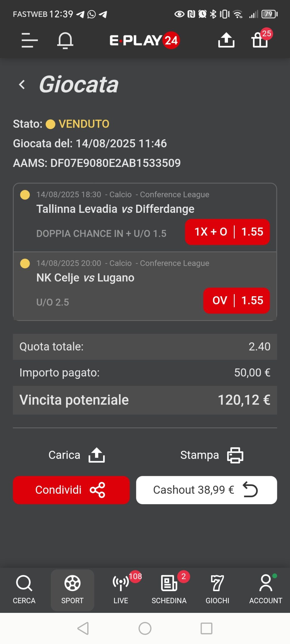The height and width of the screenshot is (644, 290).
Task: Open the SCHEDINA bet slip tab
Action: pyautogui.click(x=169, y=590)
